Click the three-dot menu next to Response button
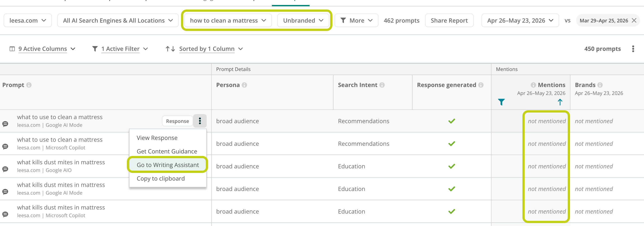This screenshot has width=644, height=226. [x=200, y=121]
